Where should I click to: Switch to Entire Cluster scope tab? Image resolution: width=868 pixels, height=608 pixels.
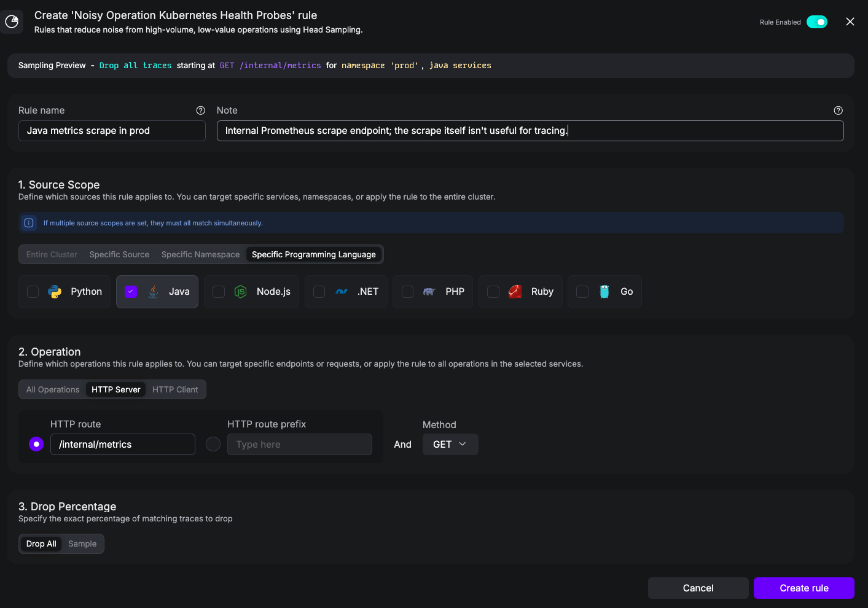(52, 254)
